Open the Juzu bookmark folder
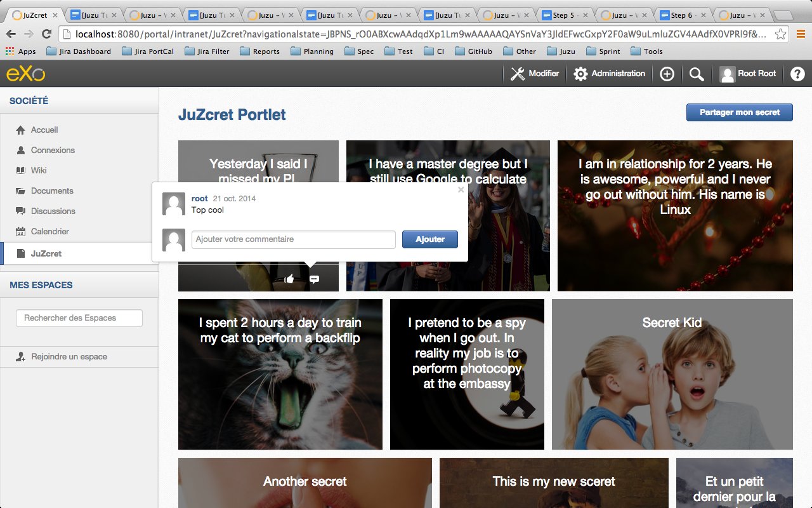 click(561, 51)
